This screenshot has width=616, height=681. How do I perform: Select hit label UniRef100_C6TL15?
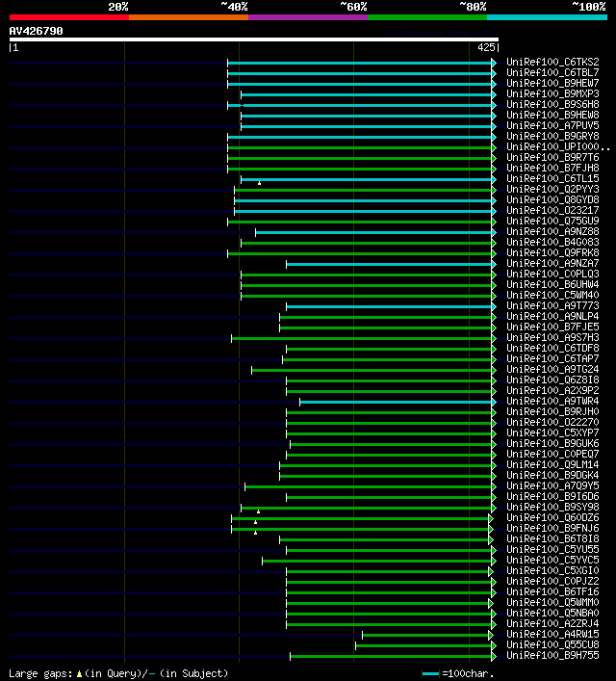(552, 178)
